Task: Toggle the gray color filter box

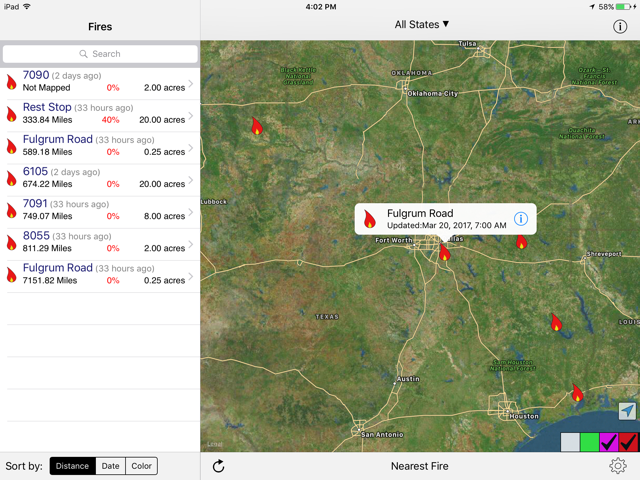Action: pos(570,442)
